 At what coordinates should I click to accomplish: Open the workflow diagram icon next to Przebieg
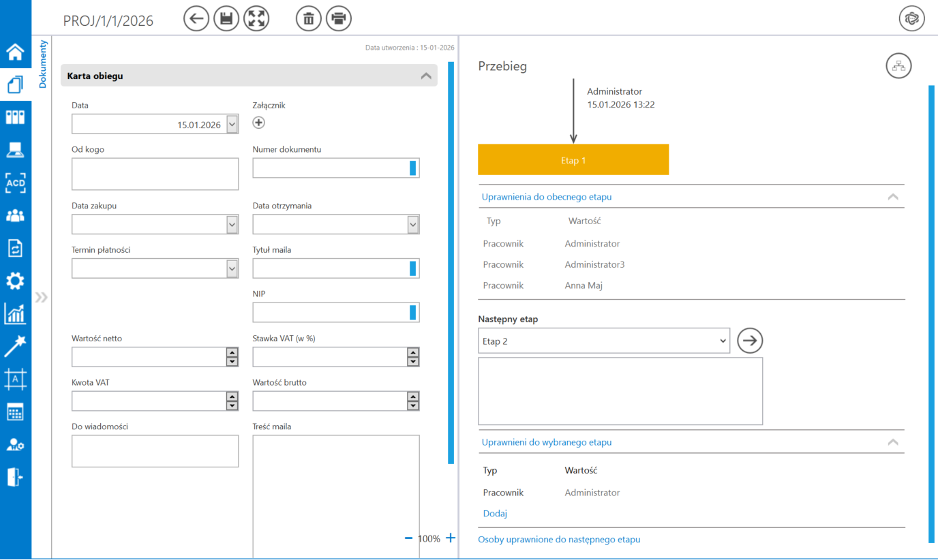[x=898, y=66]
